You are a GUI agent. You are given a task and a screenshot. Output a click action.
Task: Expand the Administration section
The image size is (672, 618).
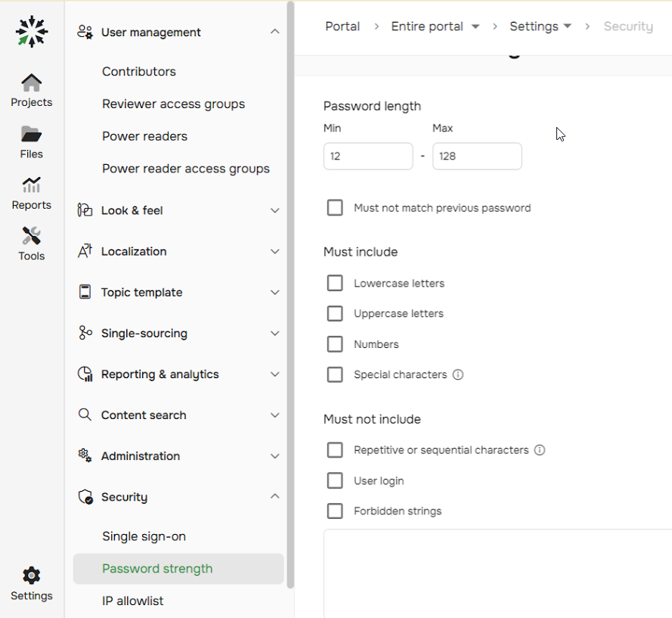coord(274,456)
